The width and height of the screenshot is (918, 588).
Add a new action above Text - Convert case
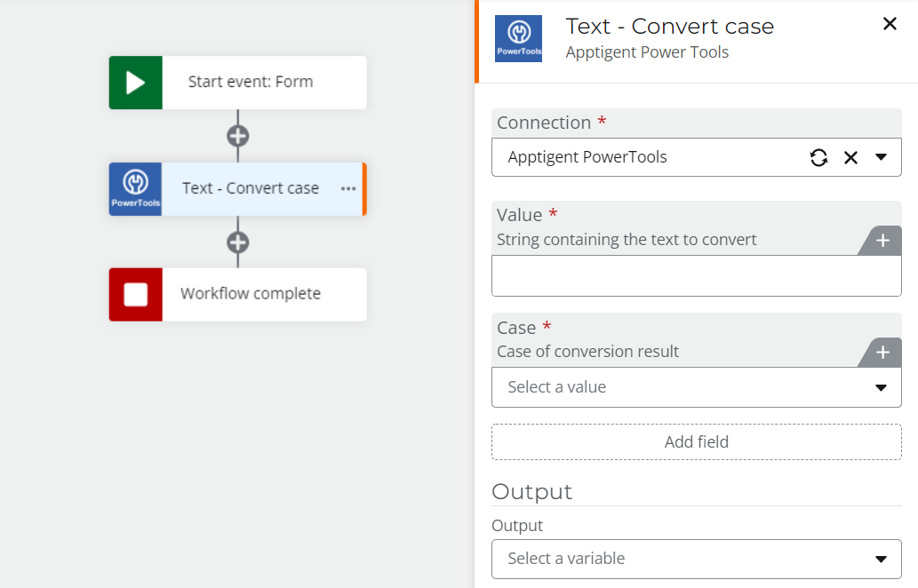tap(236, 136)
